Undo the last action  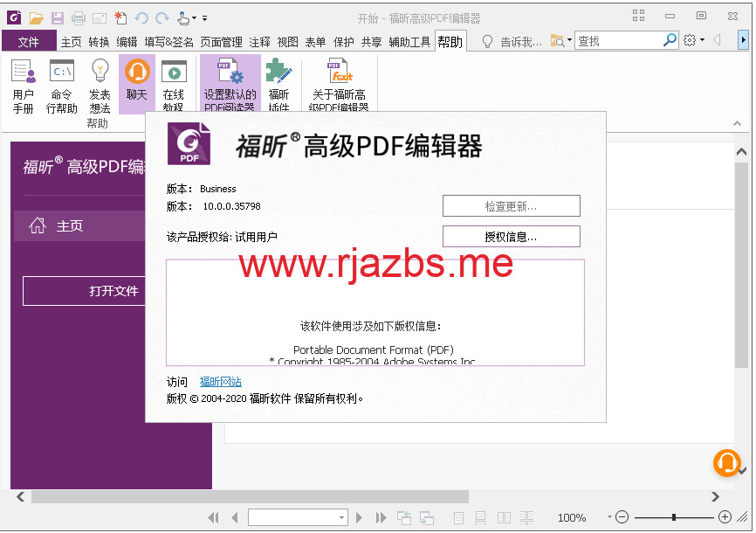coord(141,18)
